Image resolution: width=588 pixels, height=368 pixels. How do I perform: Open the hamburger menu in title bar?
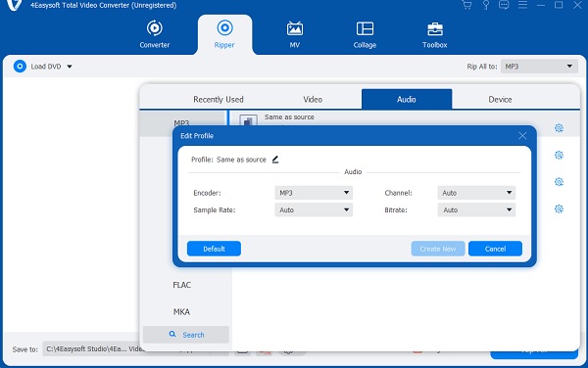[522, 5]
